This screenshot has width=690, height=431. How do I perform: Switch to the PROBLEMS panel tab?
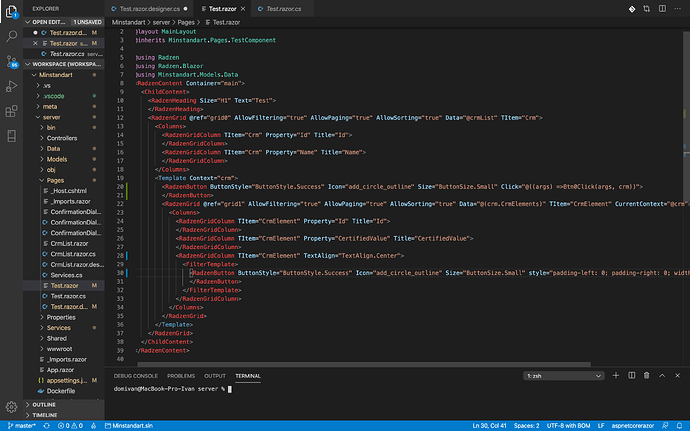pyautogui.click(x=181, y=375)
